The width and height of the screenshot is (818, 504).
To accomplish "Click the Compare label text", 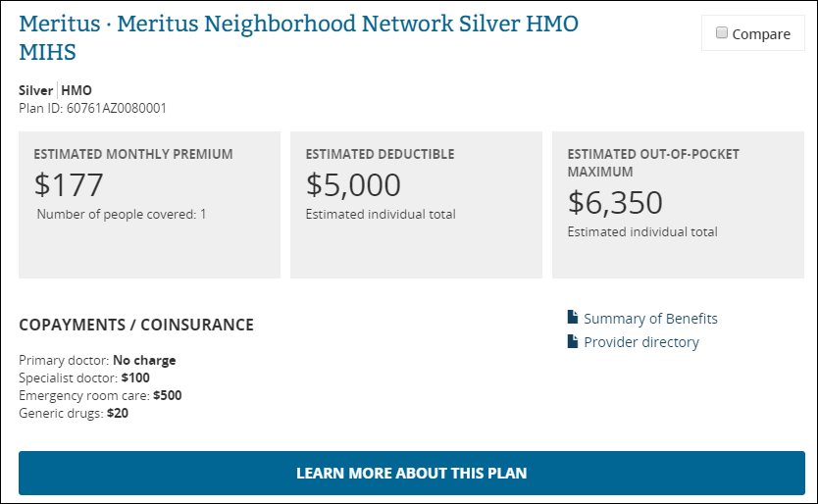I will coord(760,34).
